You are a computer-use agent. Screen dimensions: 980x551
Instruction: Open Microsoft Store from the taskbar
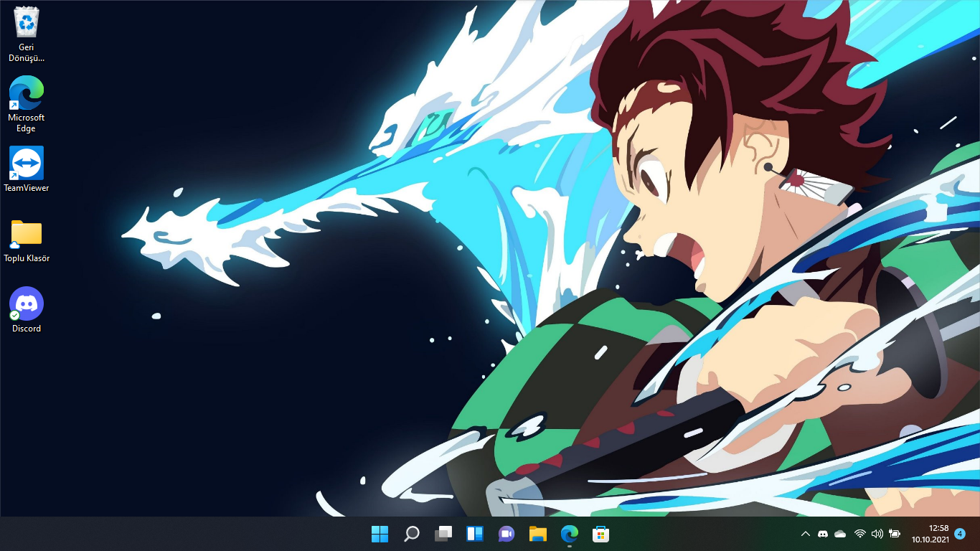(x=601, y=534)
